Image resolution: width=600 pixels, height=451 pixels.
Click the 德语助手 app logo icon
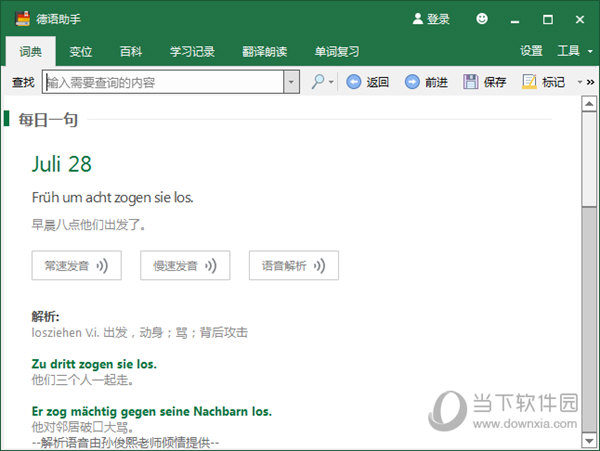pos(23,19)
